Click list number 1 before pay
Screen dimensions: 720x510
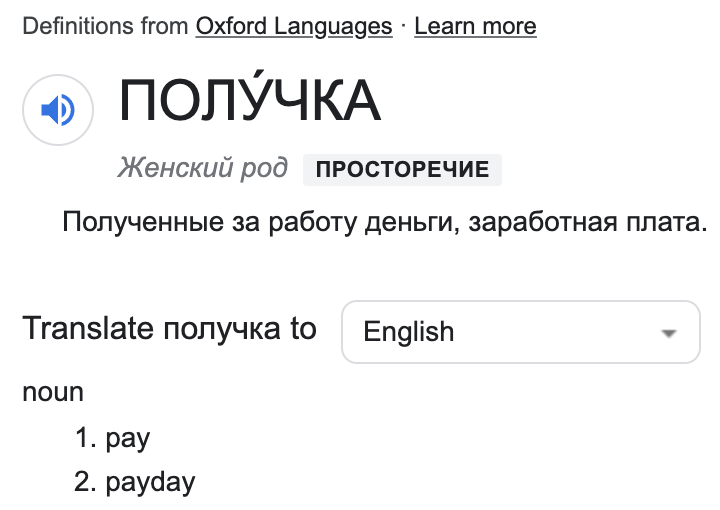(86, 438)
